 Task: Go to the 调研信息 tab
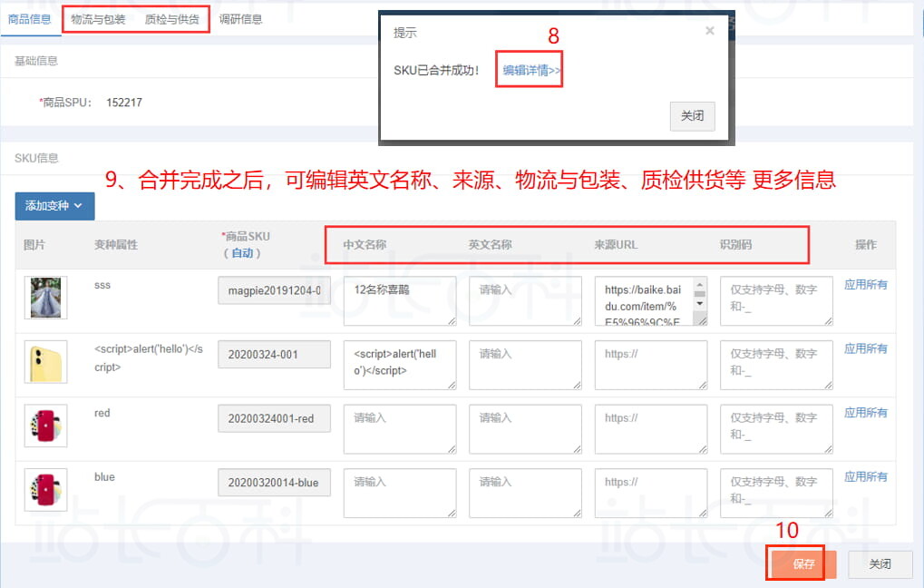[240, 19]
